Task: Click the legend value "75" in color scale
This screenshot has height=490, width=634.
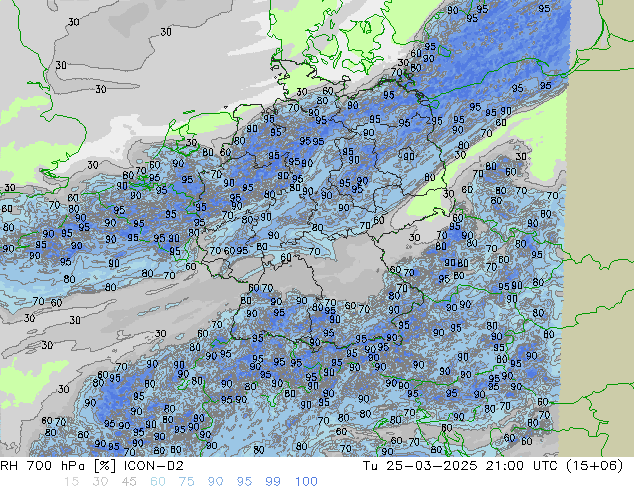Action: [186, 482]
